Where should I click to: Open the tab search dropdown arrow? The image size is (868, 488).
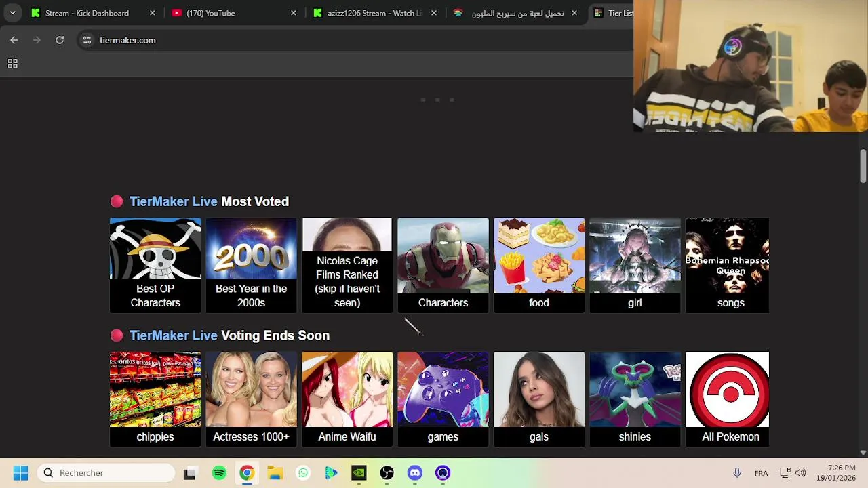[x=12, y=13]
